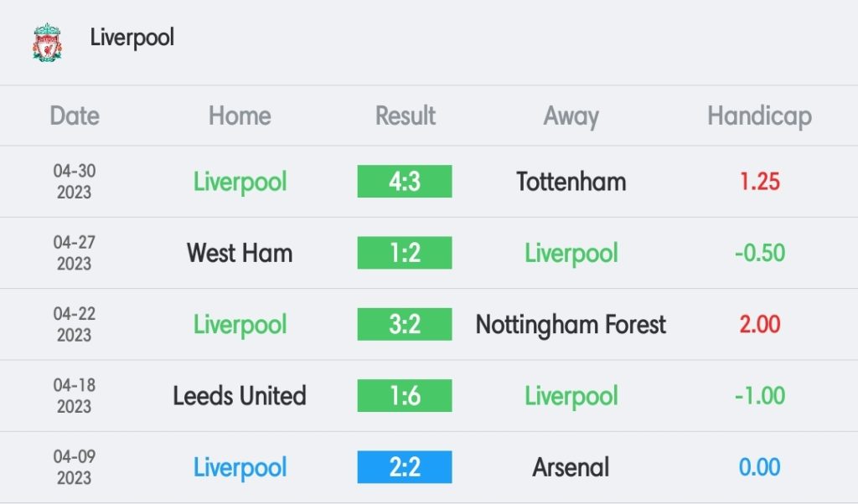Select the Handicap column header
Image resolution: width=858 pixels, height=504 pixels.
click(759, 116)
